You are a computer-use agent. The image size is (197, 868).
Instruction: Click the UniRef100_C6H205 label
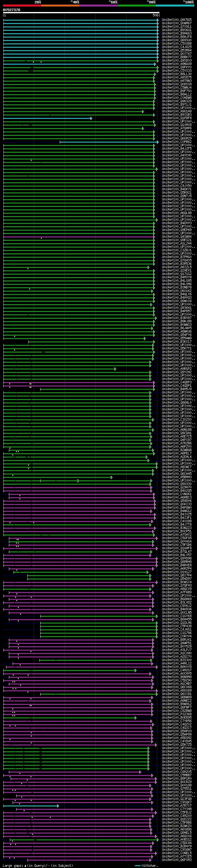click(x=176, y=772)
